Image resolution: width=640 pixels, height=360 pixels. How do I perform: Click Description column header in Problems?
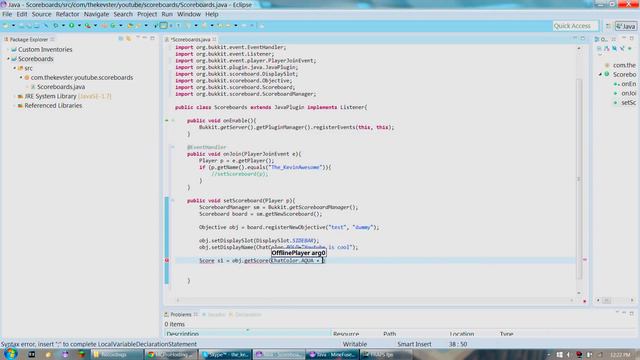point(247,334)
